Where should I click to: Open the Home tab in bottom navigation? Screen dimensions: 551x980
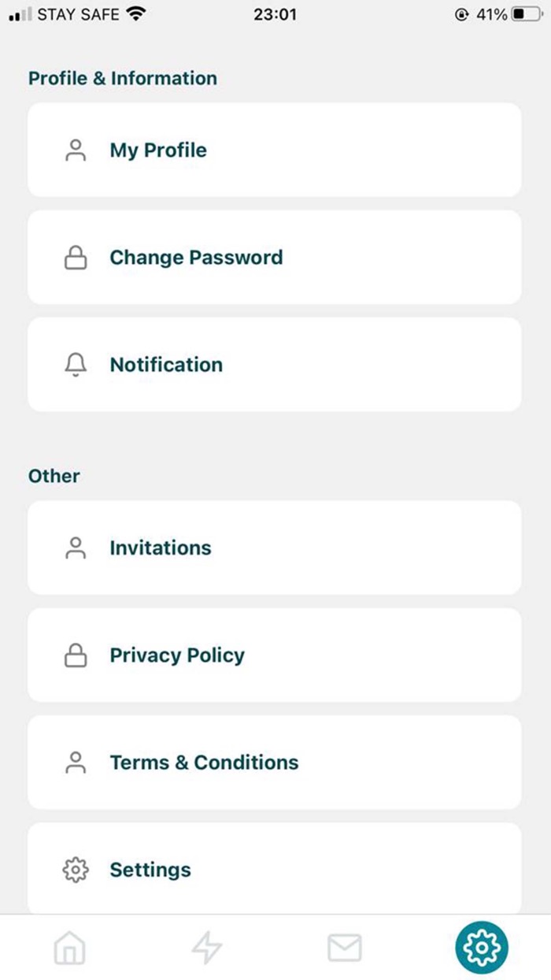click(x=68, y=948)
